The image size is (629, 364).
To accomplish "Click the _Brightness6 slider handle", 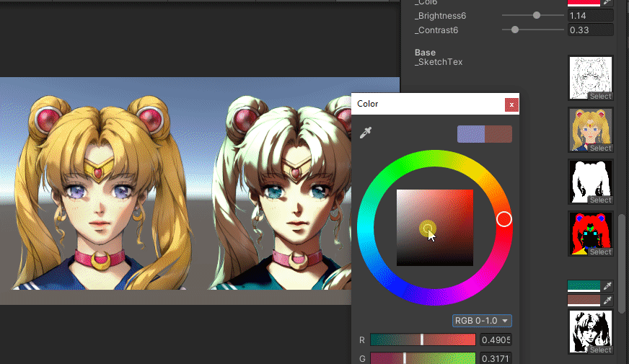I will tap(537, 16).
